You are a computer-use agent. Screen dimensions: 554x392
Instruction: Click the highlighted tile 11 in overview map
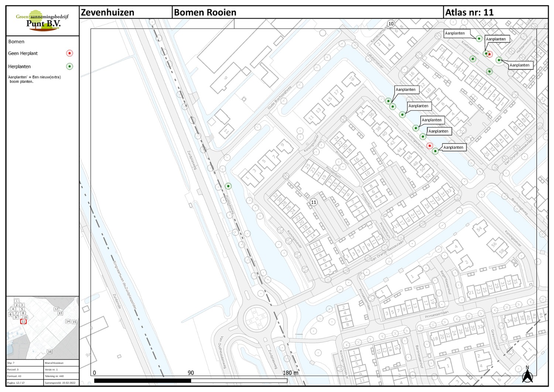coord(23,321)
